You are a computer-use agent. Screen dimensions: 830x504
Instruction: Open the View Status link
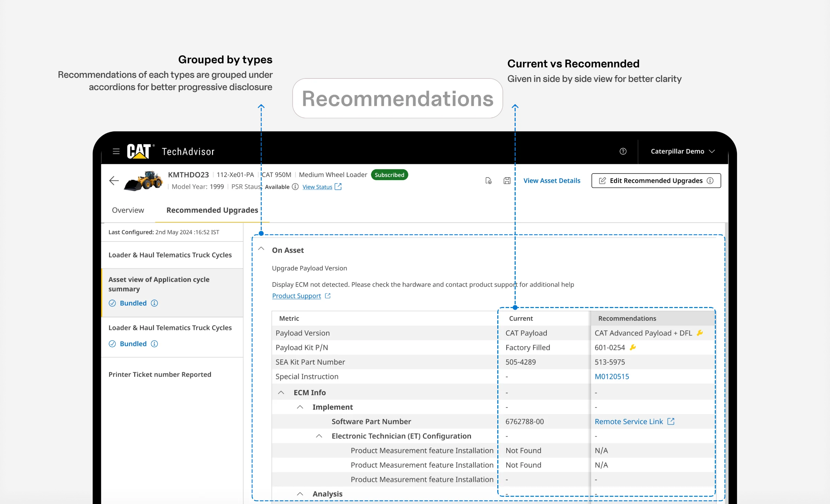click(x=317, y=187)
